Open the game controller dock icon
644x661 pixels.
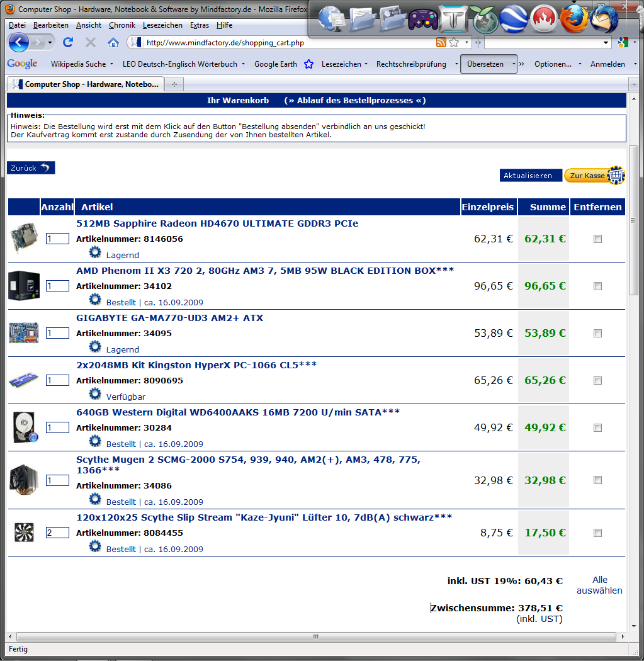coord(423,20)
